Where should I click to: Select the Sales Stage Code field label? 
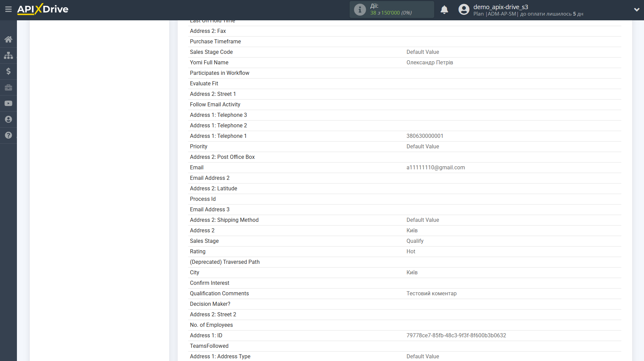coord(211,52)
